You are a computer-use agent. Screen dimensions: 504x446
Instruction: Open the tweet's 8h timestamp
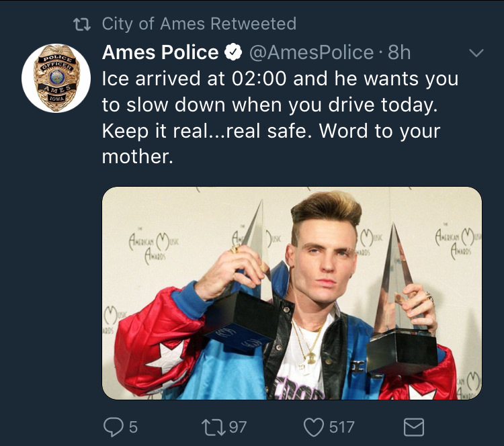[399, 52]
